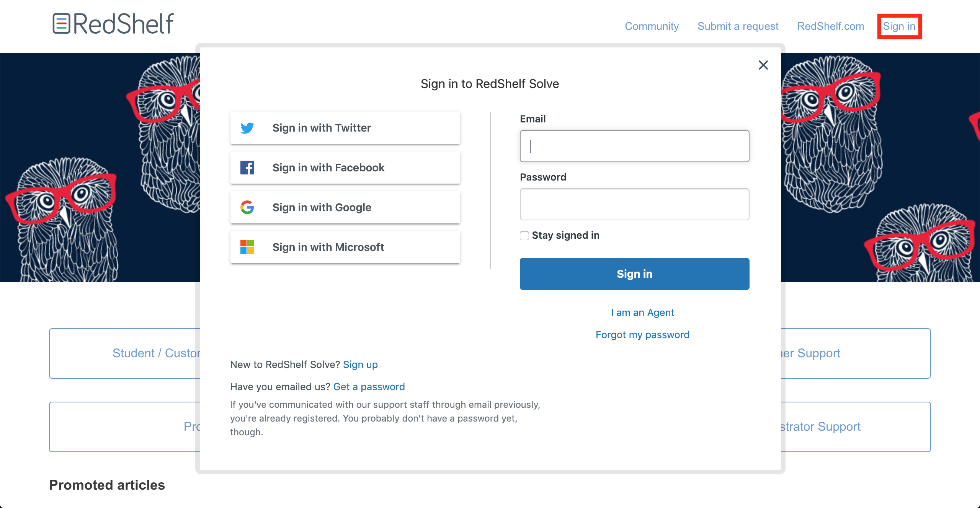Click the Sign in to RedShelf Solve title

point(490,84)
